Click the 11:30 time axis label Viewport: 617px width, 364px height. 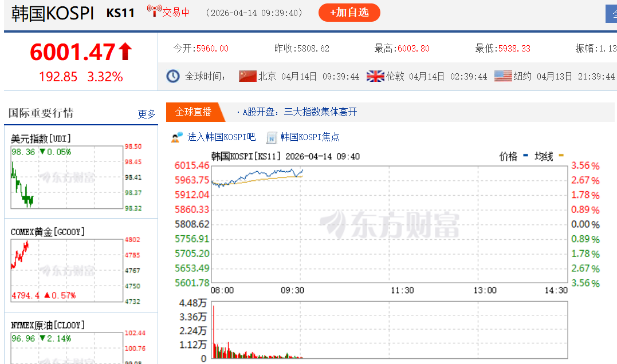(x=402, y=291)
